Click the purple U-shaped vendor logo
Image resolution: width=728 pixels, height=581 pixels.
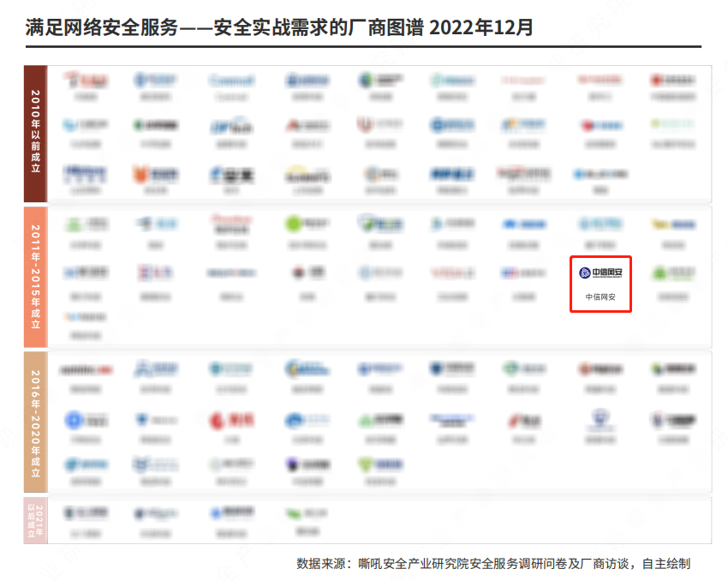click(365, 123)
